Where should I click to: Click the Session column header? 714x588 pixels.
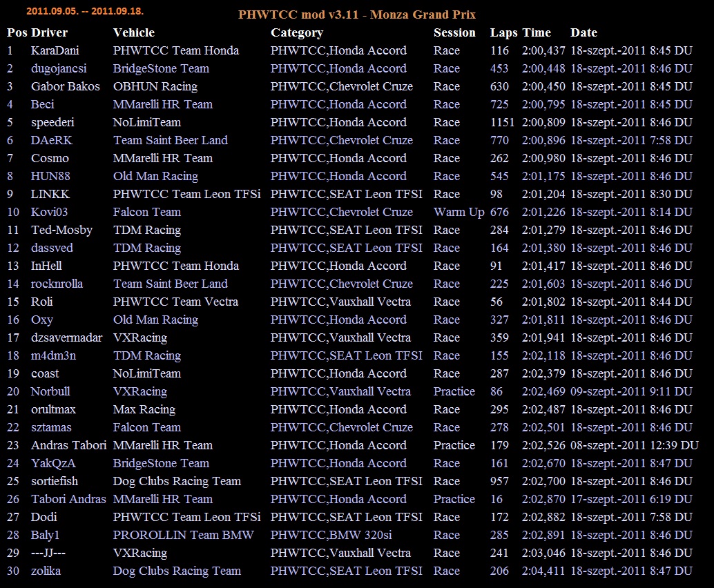pyautogui.click(x=454, y=32)
